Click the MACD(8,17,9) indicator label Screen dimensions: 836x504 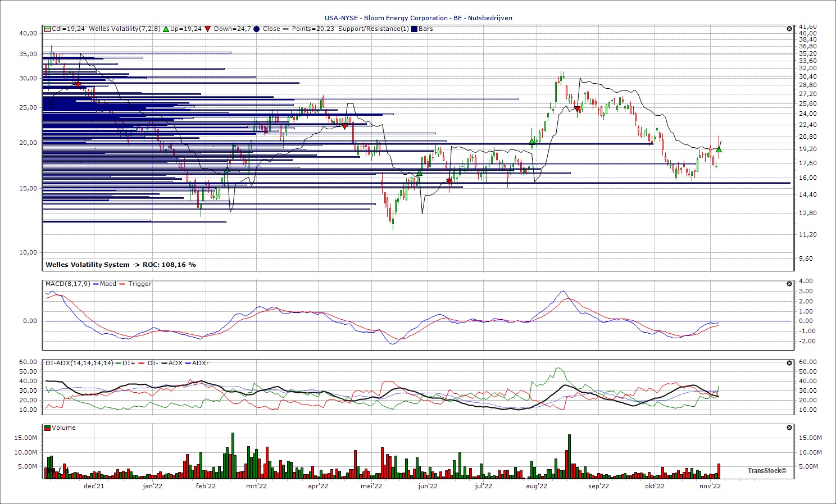point(67,284)
